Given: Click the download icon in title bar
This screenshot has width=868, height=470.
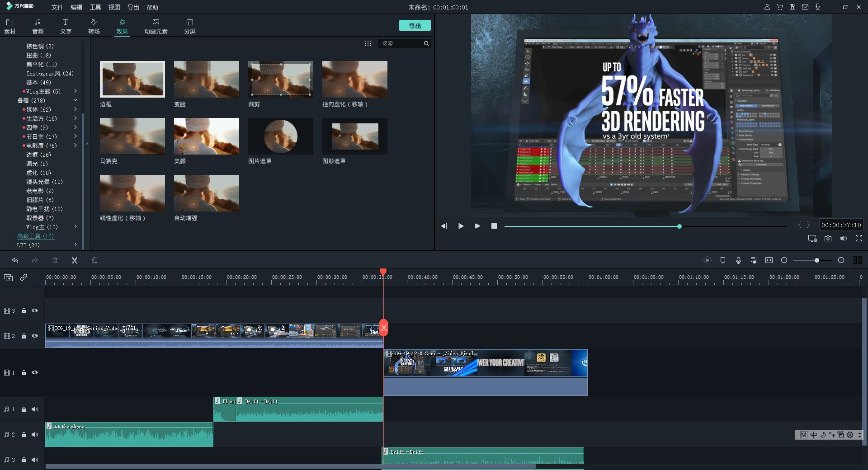Looking at the screenshot, I should point(818,7).
